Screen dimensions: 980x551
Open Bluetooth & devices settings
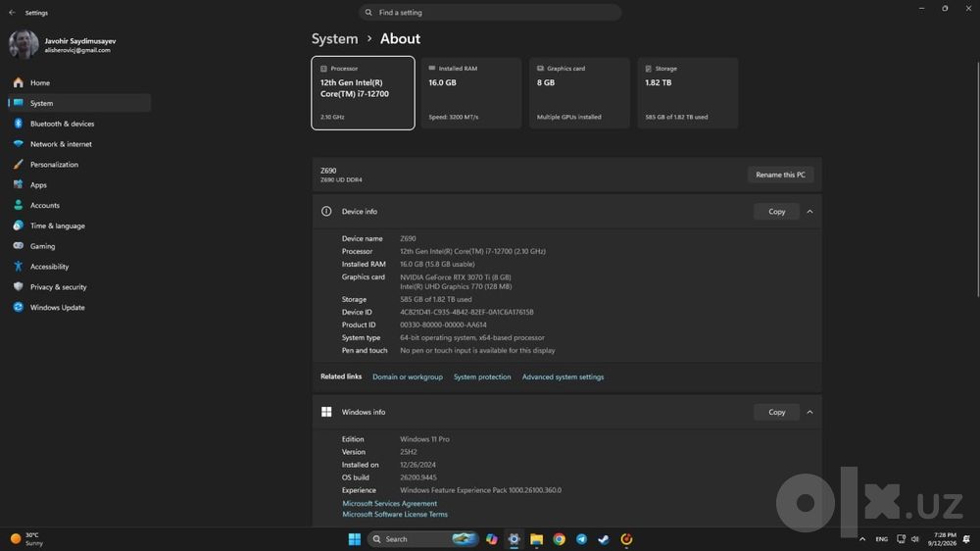point(79,124)
